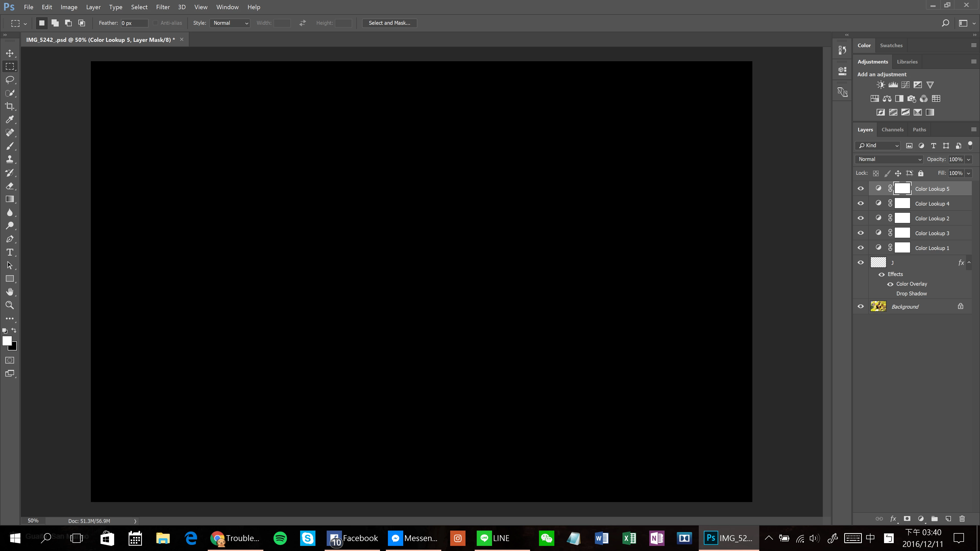Add a Levels adjustment from the Adjustments panel

click(x=893, y=85)
